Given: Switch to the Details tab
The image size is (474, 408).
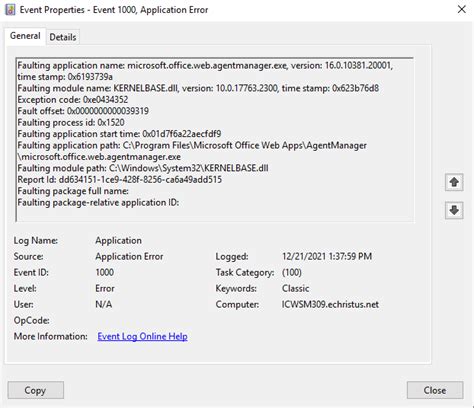Looking at the screenshot, I should pyautogui.click(x=63, y=37).
